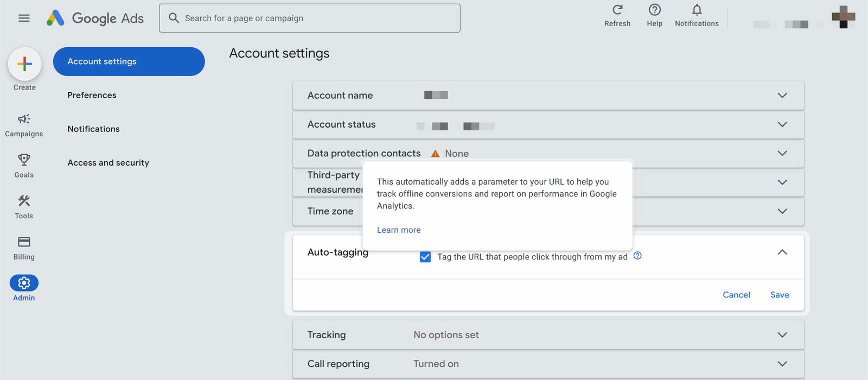
Task: Select Preferences in the settings menu
Action: point(92,95)
